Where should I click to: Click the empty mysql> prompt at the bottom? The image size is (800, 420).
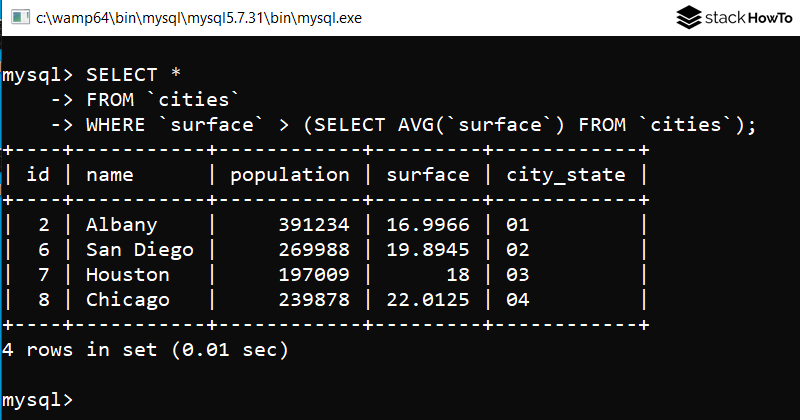(38, 399)
